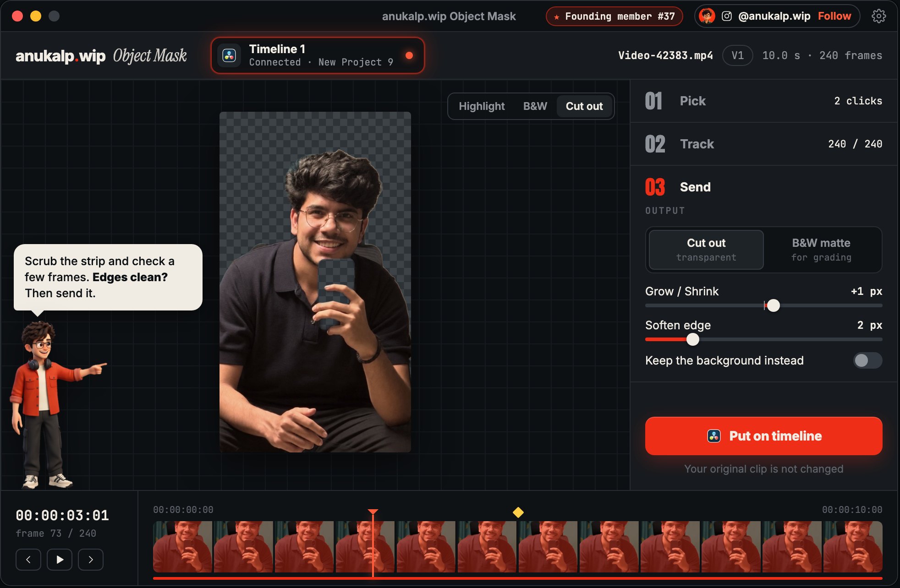
Task: Step forward one frame with right arrow
Action: coord(91,560)
